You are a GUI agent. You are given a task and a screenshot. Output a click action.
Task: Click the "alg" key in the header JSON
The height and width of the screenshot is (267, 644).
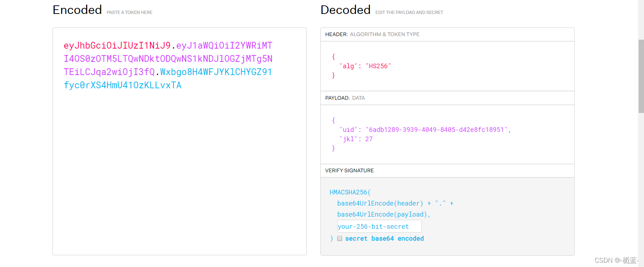348,66
